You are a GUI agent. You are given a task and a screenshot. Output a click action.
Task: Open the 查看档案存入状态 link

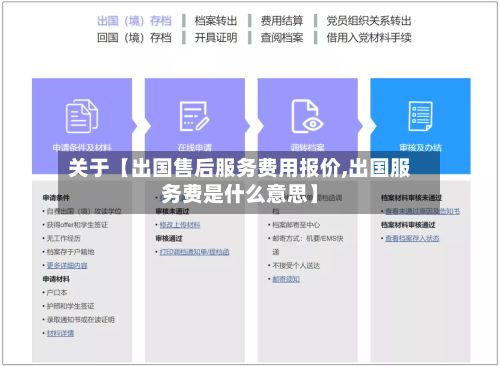click(412, 238)
